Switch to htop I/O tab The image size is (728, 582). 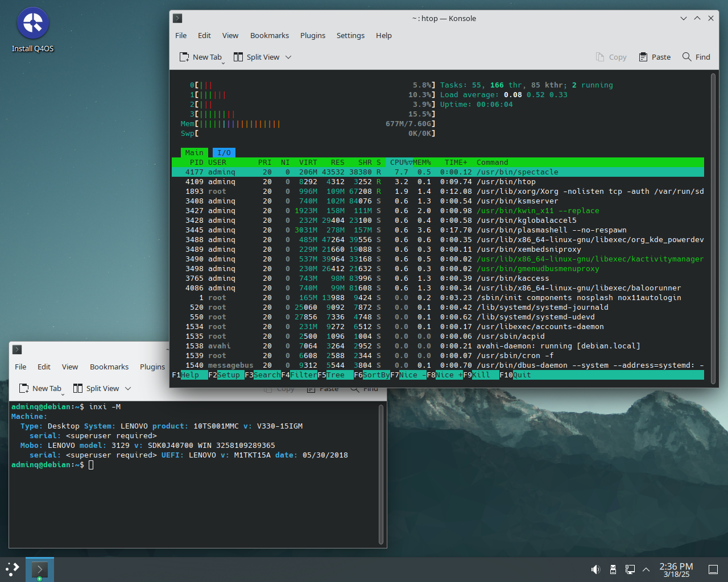224,153
